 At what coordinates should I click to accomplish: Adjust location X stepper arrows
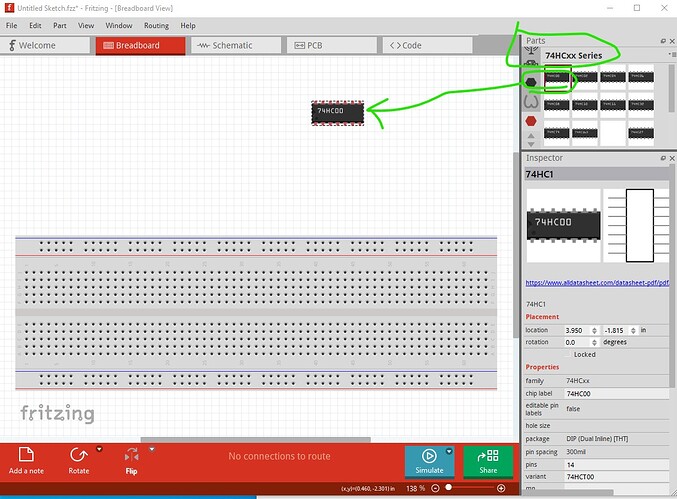(594, 330)
